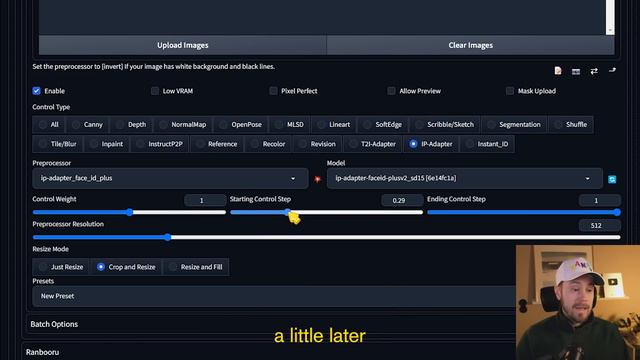Screen dimensions: 640x360
Task: Choose NormalMap control type
Action: coord(182,124)
